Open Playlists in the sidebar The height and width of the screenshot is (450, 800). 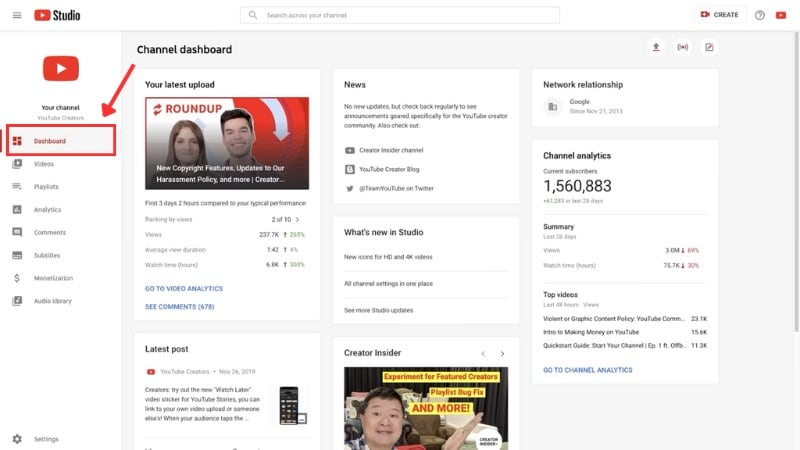pyautogui.click(x=61, y=187)
